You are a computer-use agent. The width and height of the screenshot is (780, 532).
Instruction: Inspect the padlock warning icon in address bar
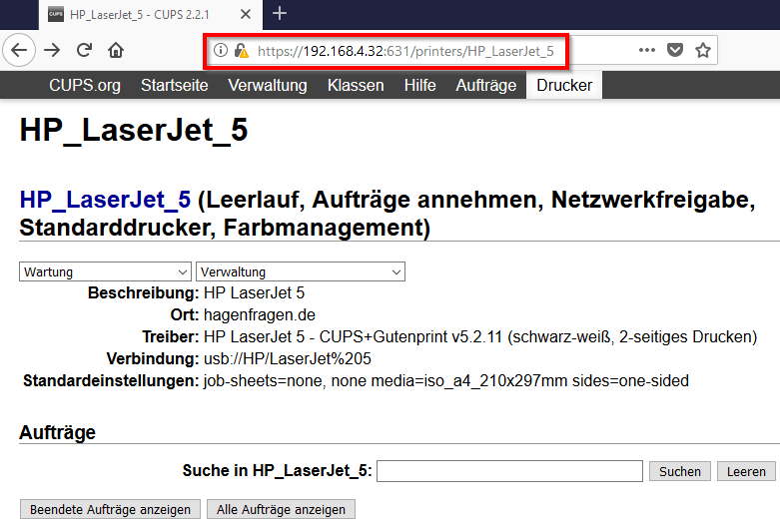click(x=242, y=50)
